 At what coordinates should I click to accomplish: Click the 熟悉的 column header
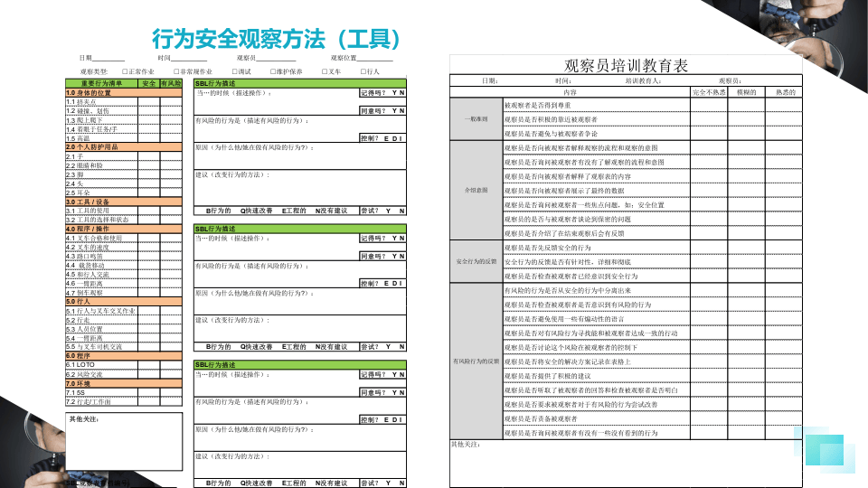coord(785,92)
